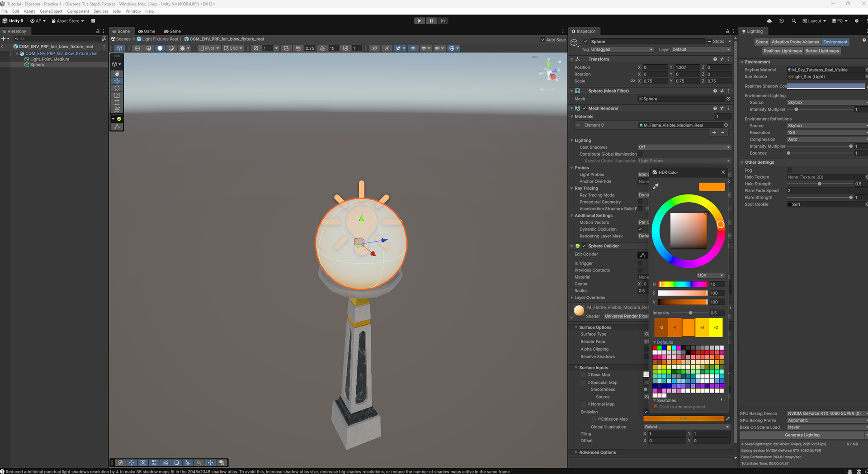Click the Step frame button
This screenshot has width=868, height=474.
(x=443, y=21)
